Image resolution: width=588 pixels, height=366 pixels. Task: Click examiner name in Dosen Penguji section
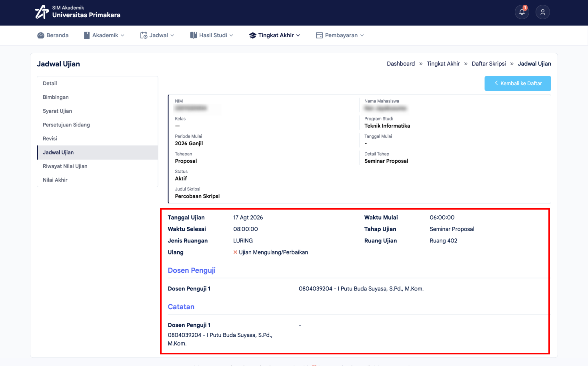click(x=361, y=289)
